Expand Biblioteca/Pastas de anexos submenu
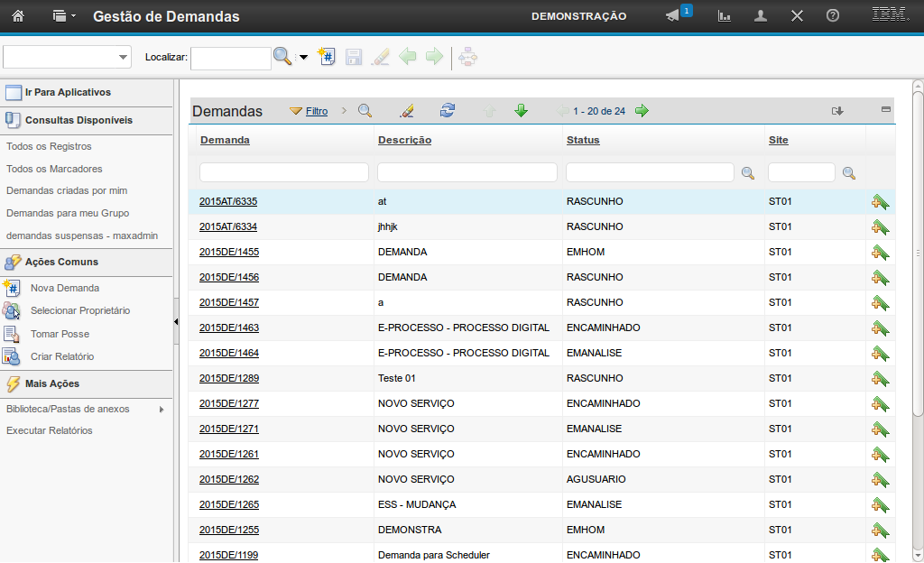The width and height of the screenshot is (924, 563). pyautogui.click(x=162, y=409)
